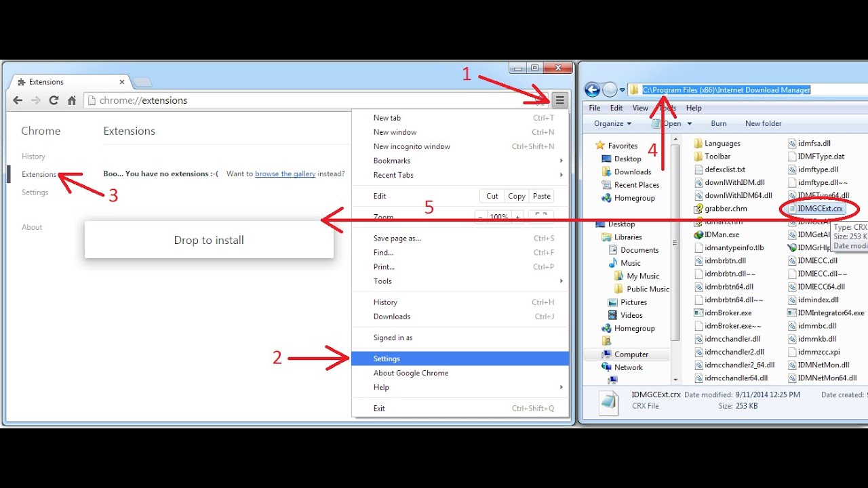The image size is (868, 488).
Task: Click Chrome's forward navigation arrow
Action: (x=36, y=100)
